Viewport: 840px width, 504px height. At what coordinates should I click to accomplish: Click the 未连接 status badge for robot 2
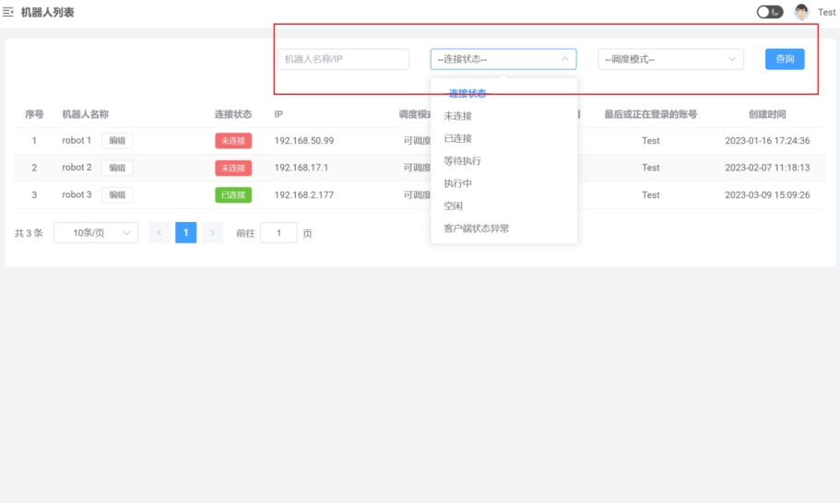(233, 168)
